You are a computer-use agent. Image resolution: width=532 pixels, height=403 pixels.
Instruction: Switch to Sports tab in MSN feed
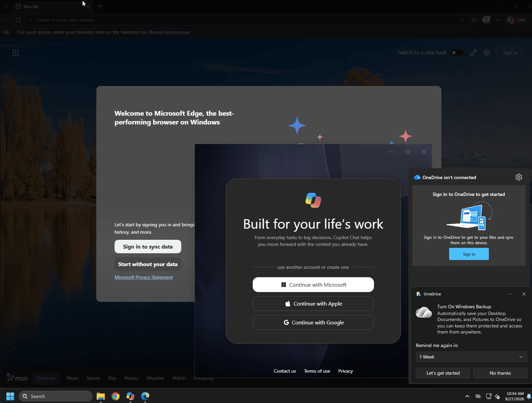(93, 378)
